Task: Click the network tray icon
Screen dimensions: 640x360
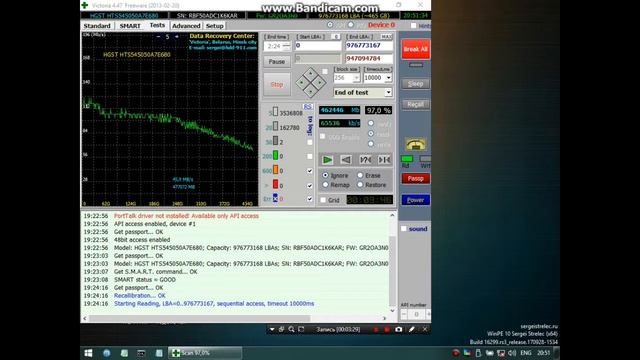Action: click(501, 353)
